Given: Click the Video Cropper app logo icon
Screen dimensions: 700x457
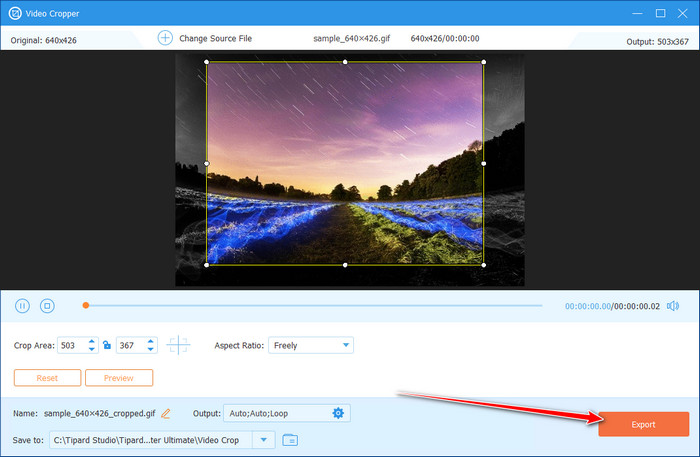Looking at the screenshot, I should pos(15,13).
